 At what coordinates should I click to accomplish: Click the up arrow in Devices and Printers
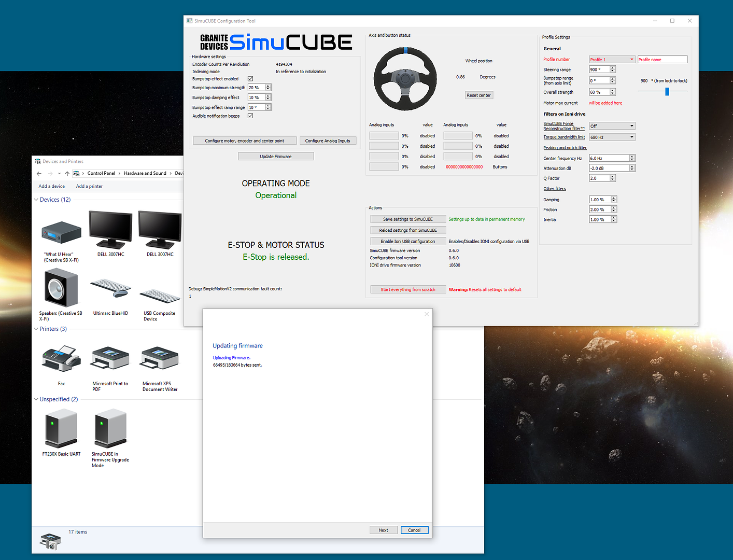67,173
